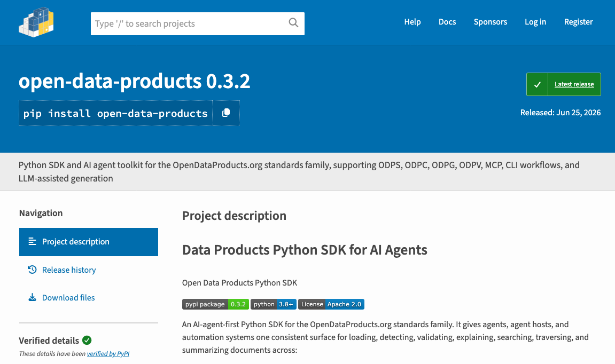Click the green checkmark on Latest release
Image resolution: width=615 pixels, height=364 pixels.
tap(538, 84)
